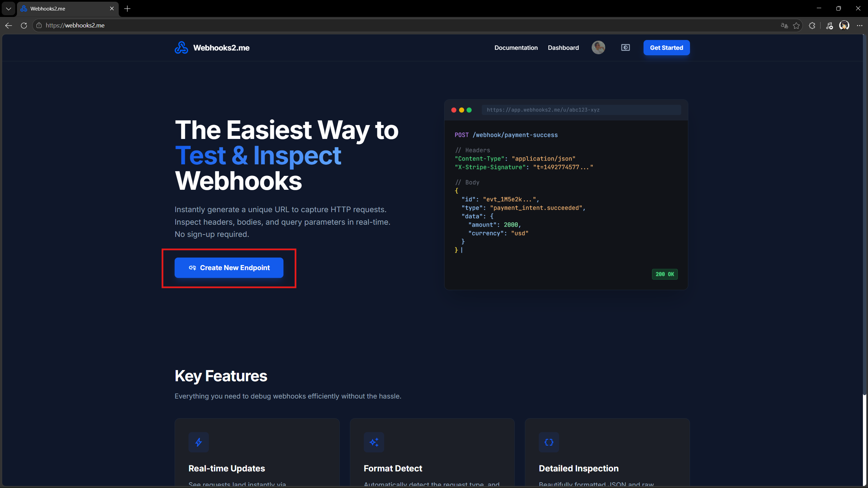
Task: Click the Create New Endpoint button
Action: [229, 268]
